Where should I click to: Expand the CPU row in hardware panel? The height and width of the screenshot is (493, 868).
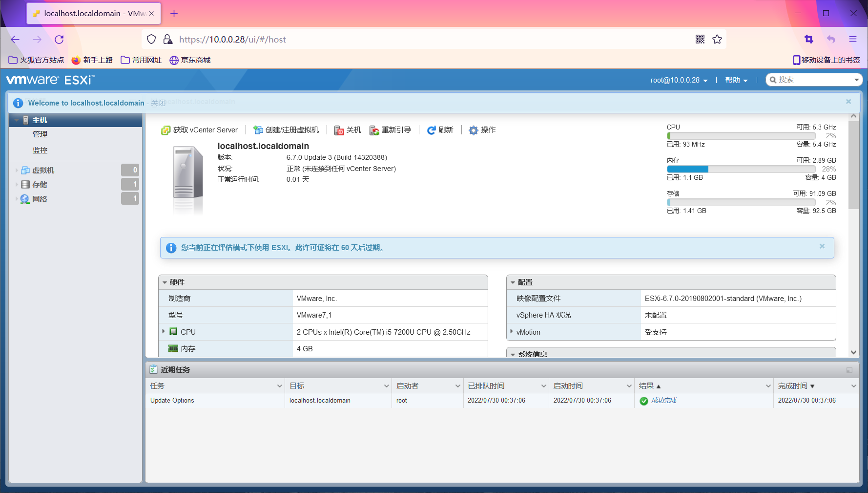(164, 331)
